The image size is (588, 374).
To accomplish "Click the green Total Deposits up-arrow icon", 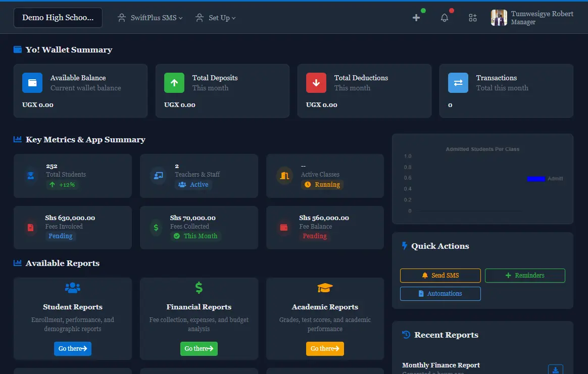I will (x=174, y=83).
